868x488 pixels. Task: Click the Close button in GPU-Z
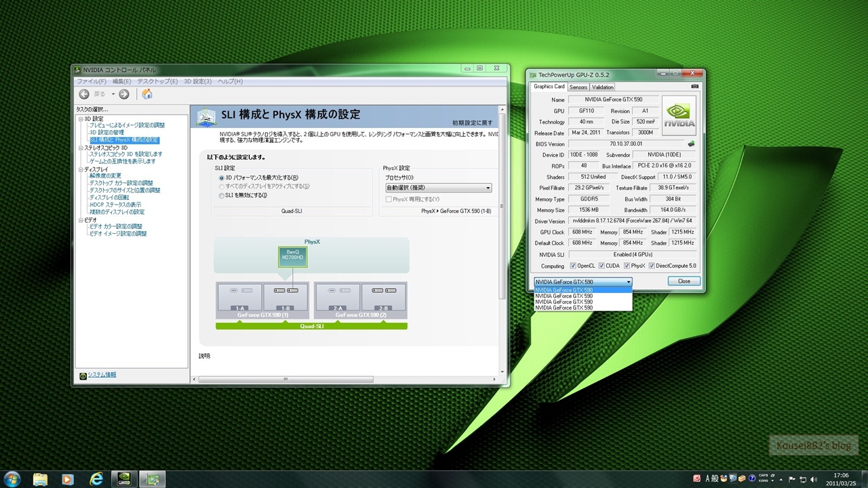[684, 281]
